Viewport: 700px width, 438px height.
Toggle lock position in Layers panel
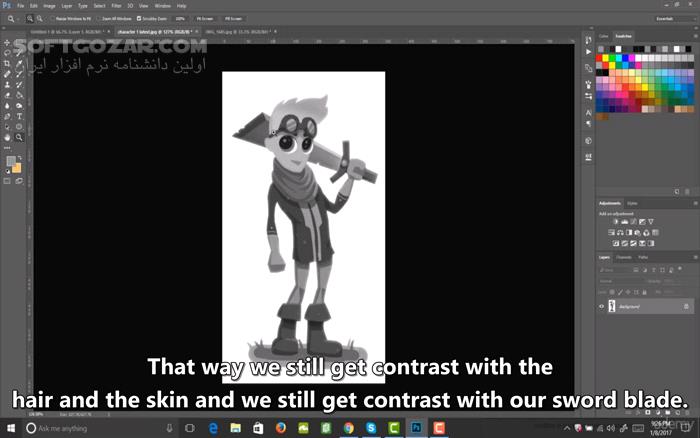(628, 292)
